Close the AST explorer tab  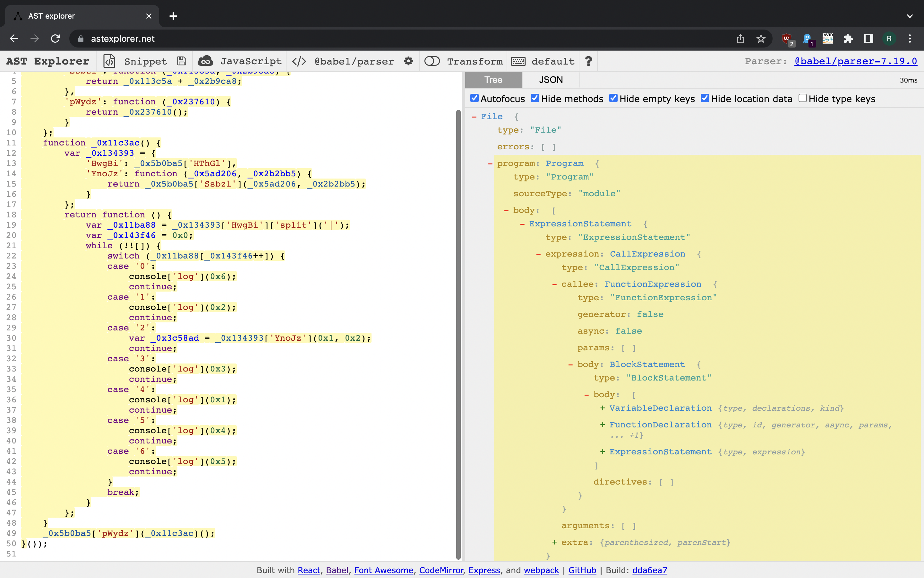tap(149, 16)
